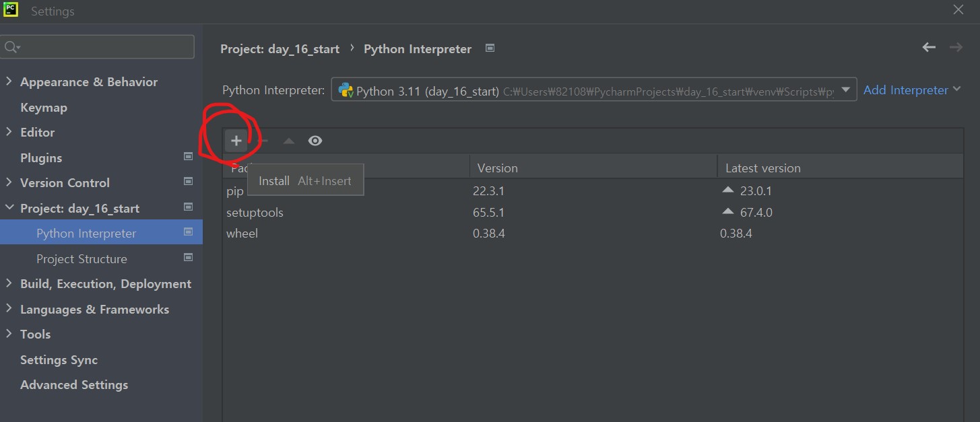Screen dimensions: 980x422
Task: Click upgrade arrow next to pip 23.0.1
Action: 727,190
